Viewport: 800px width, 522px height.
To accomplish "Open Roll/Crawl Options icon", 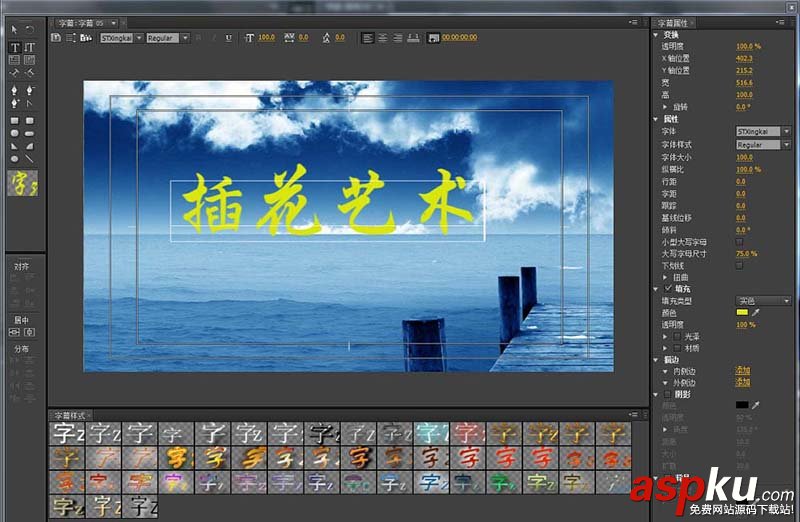I will pyautogui.click(x=71, y=37).
